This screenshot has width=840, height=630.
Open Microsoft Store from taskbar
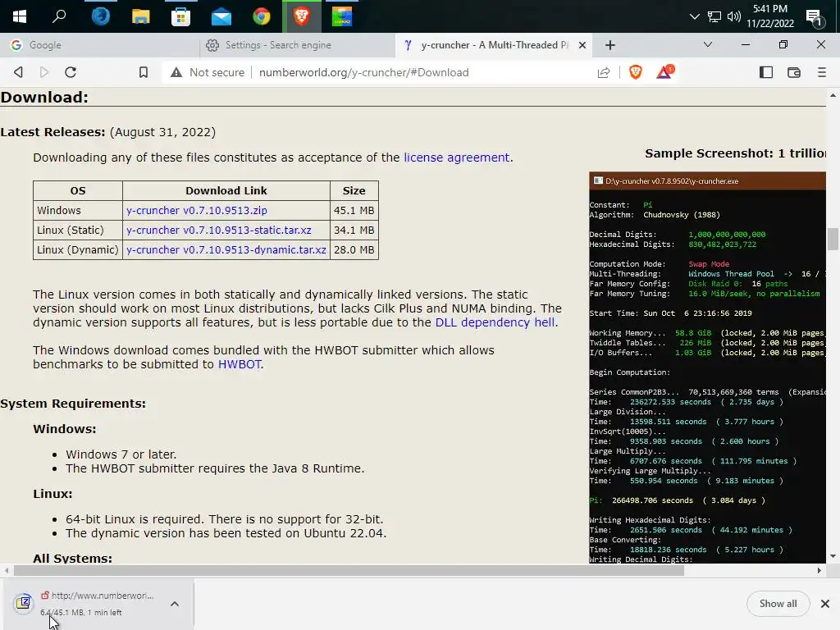(180, 16)
